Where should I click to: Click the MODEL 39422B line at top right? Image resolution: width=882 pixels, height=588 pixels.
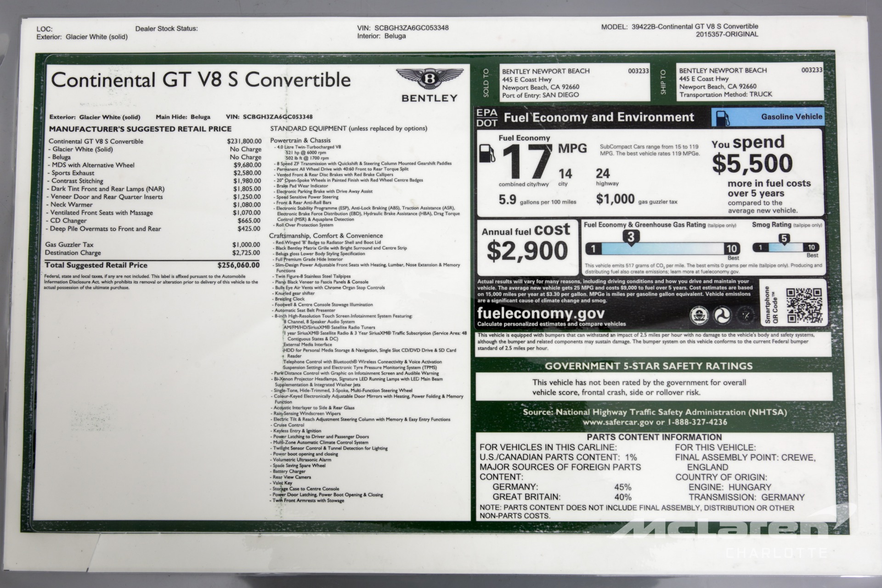[680, 27]
